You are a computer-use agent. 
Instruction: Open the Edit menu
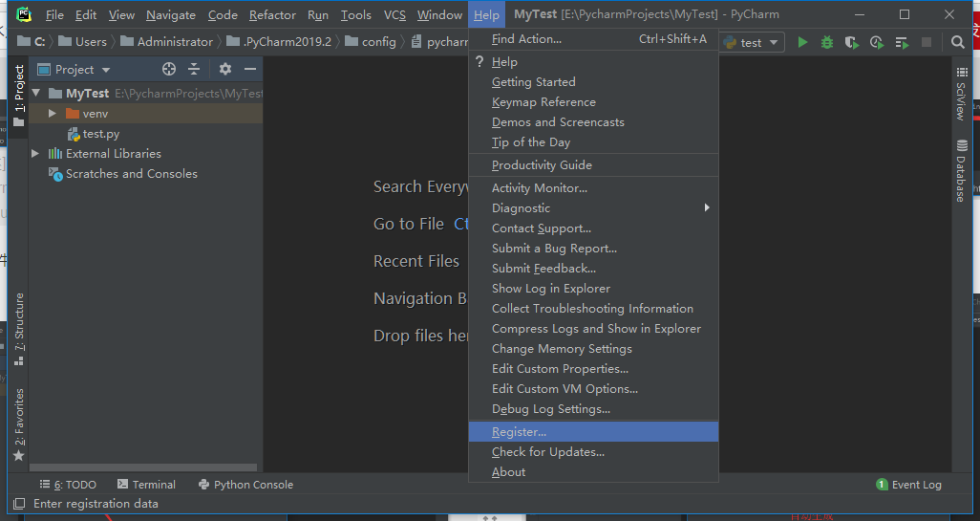(x=86, y=14)
